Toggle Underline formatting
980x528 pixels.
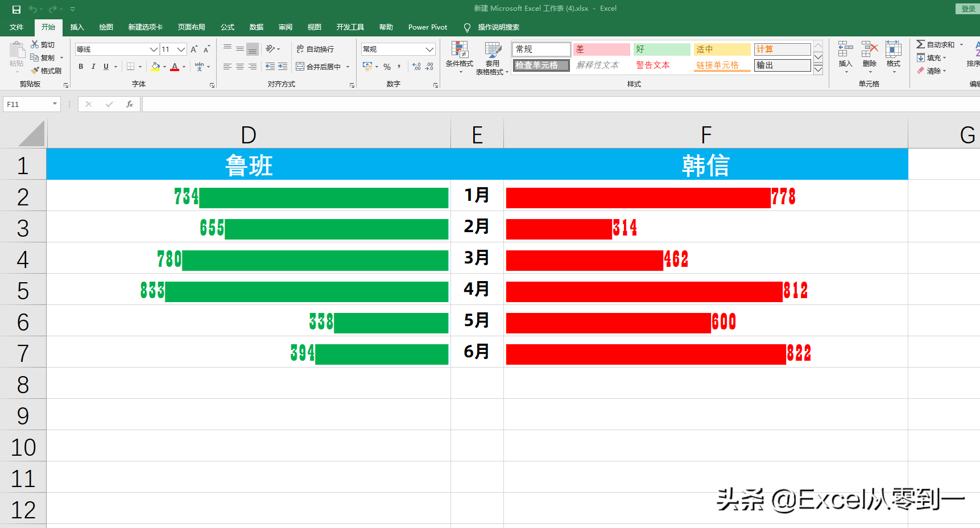point(106,67)
